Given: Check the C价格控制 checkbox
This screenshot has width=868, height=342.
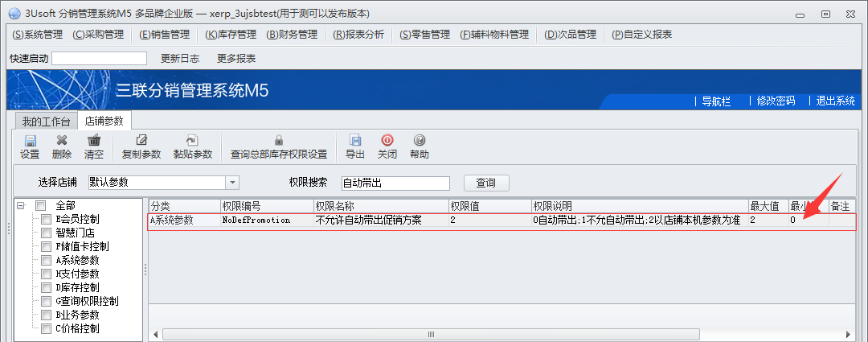Looking at the screenshot, I should click(x=47, y=328).
